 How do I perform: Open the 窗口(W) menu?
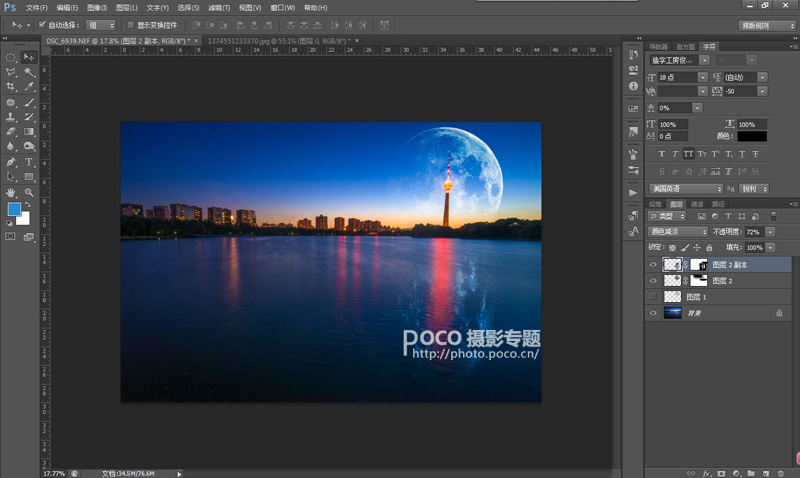[x=283, y=8]
